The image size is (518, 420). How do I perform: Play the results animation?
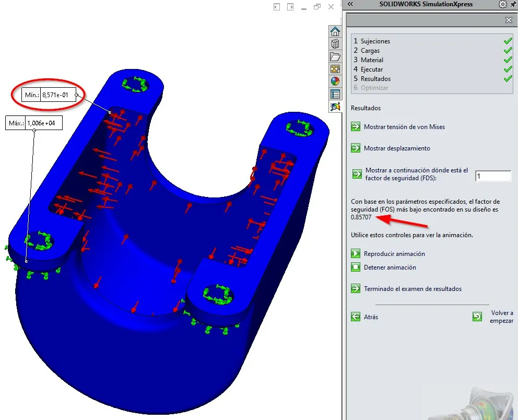pyautogui.click(x=388, y=254)
